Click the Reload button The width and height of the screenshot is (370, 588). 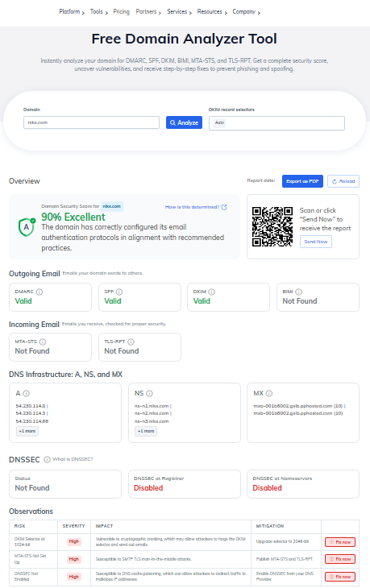click(343, 181)
